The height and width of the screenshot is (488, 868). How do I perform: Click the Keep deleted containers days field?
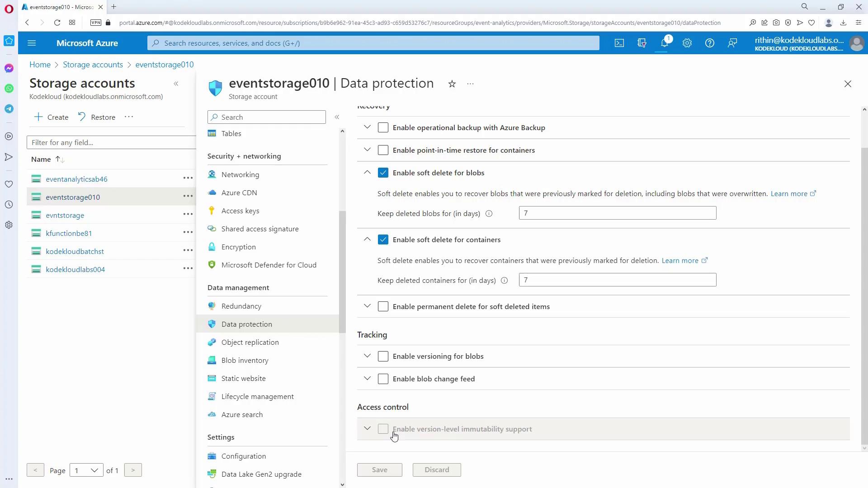[x=617, y=280]
